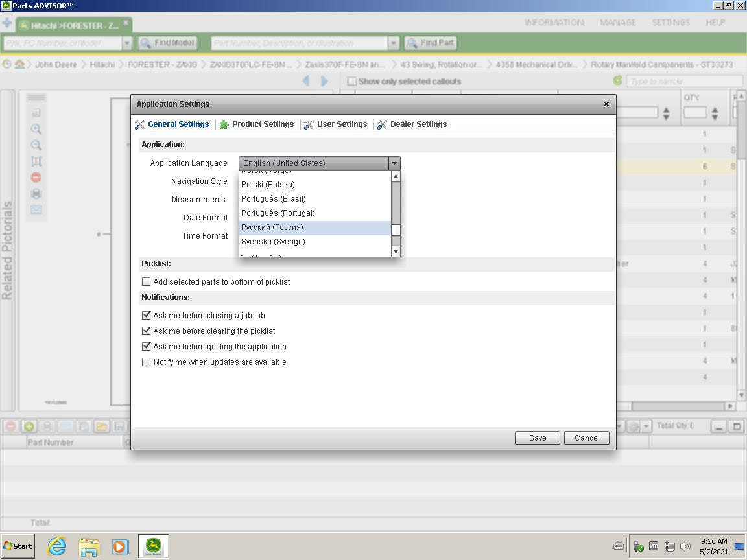Click the Save button
Viewport: 747px width, 560px height.
tap(537, 437)
